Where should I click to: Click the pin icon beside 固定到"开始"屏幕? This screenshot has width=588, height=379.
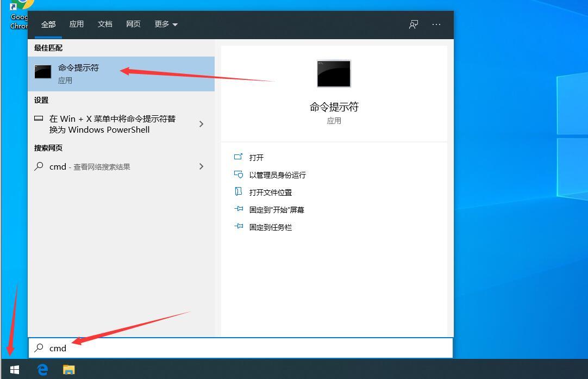(x=239, y=209)
